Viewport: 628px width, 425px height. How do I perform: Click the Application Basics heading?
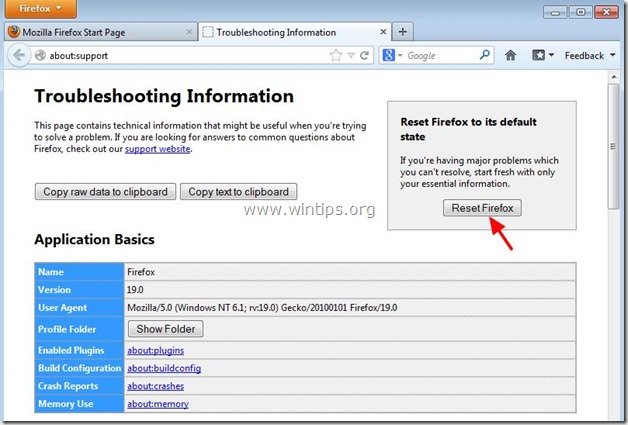tap(95, 239)
